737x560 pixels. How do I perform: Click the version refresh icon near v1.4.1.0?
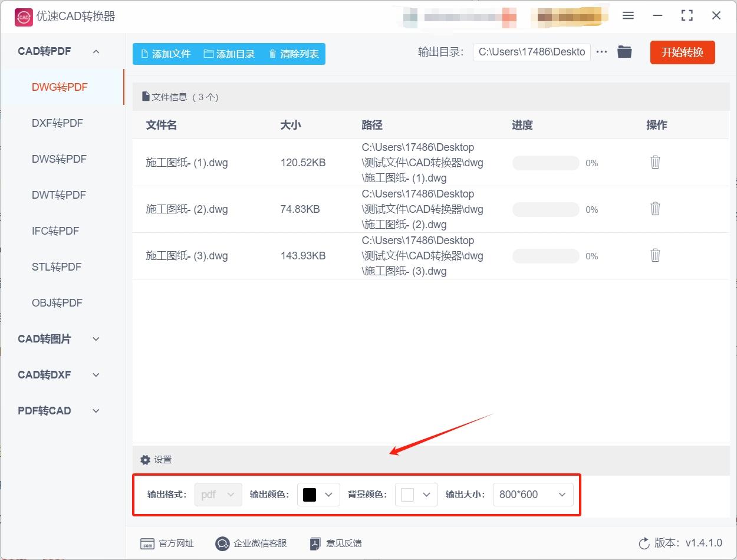(x=643, y=543)
